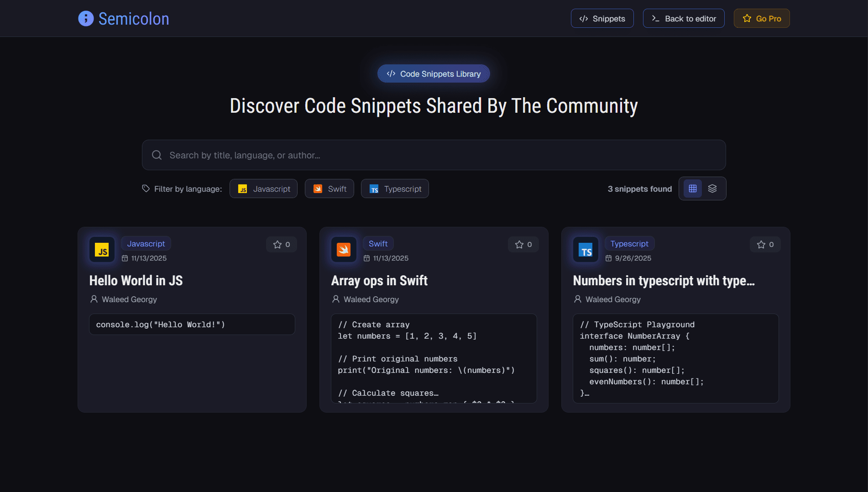The image size is (868, 492).
Task: Open the Snippets page
Action: tap(602, 18)
